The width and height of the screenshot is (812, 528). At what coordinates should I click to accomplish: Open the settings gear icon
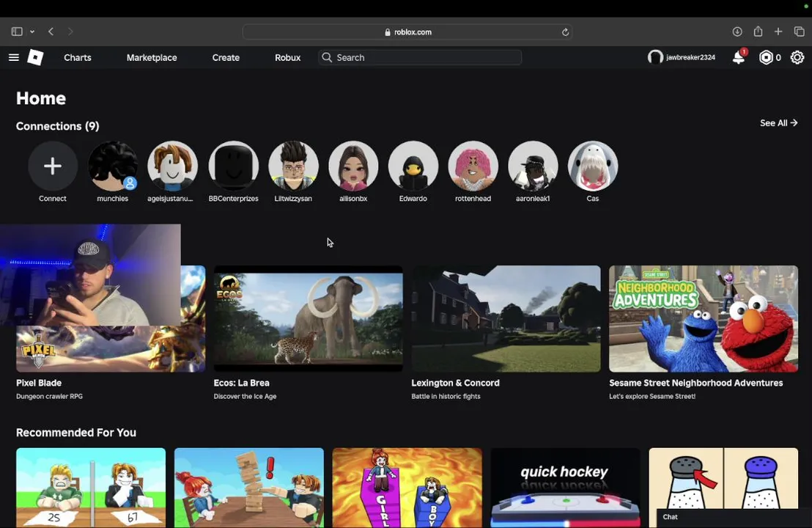point(797,57)
